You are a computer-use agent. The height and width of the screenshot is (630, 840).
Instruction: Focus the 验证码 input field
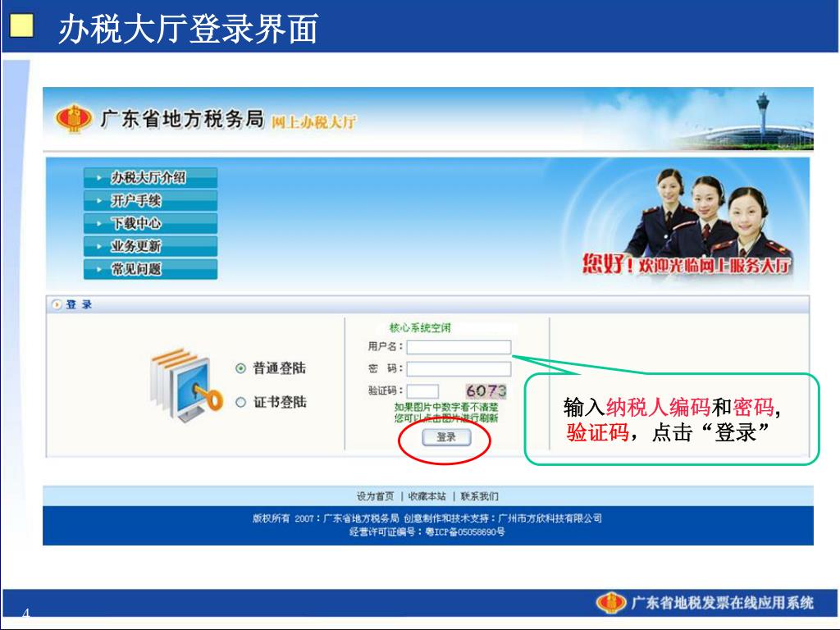point(422,391)
